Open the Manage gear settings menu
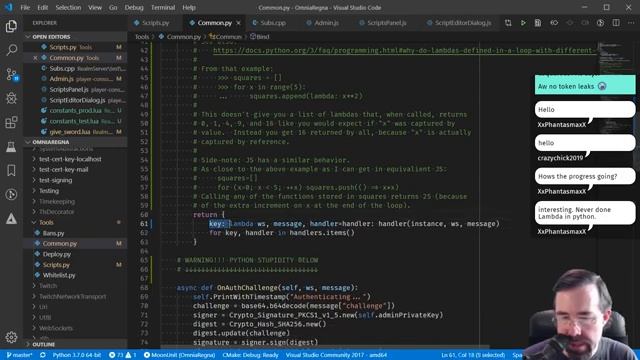Viewport: 640px width, 360px height. coord(11,337)
